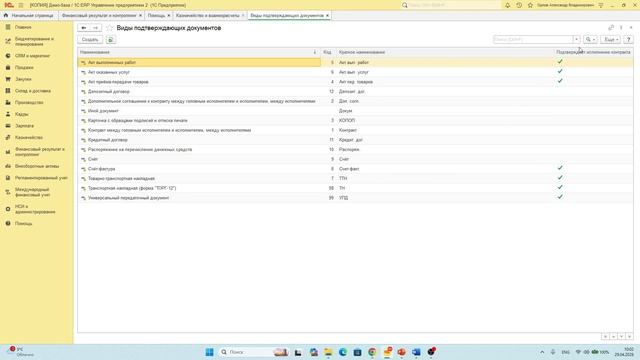The height and width of the screenshot is (360, 640).
Task: Click the user name in title bar
Action: [x=565, y=5]
